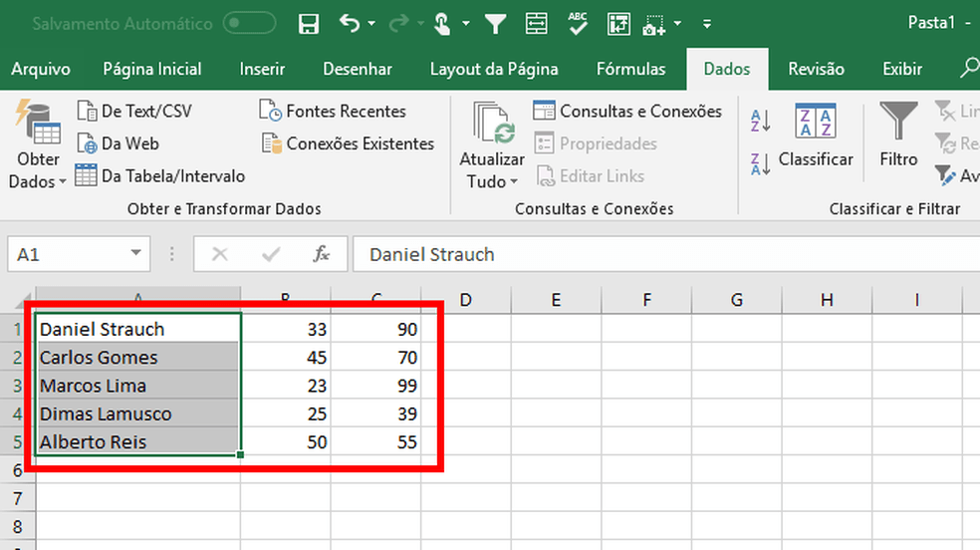Open the Inserir ribbon tab
The image size is (980, 550).
point(262,69)
